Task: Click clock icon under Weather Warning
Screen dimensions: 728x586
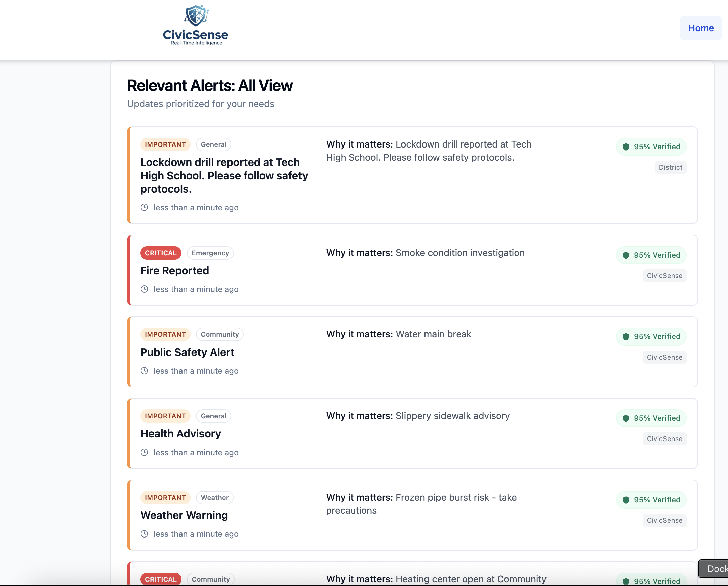Action: [x=144, y=534]
